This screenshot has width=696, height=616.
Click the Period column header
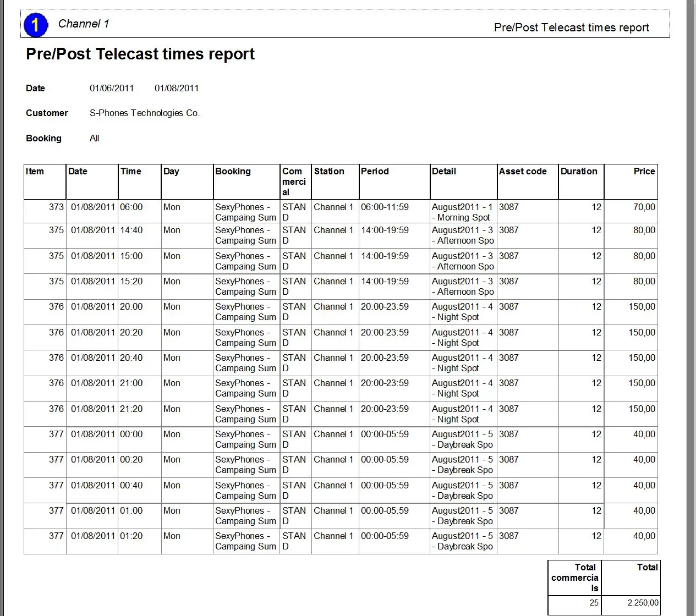(375, 171)
